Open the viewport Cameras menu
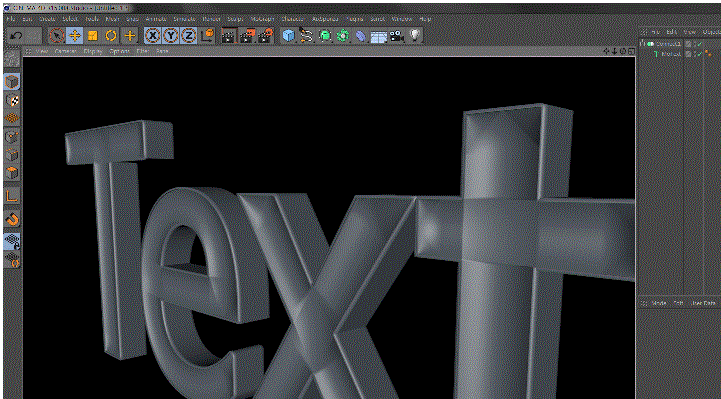Image resolution: width=721 pixels, height=399 pixels. 66,51
